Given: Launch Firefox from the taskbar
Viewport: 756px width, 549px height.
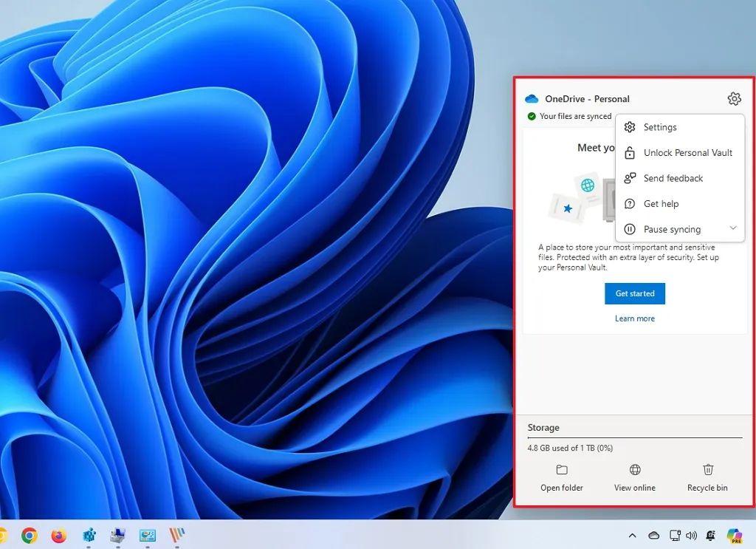Looking at the screenshot, I should pyautogui.click(x=59, y=536).
